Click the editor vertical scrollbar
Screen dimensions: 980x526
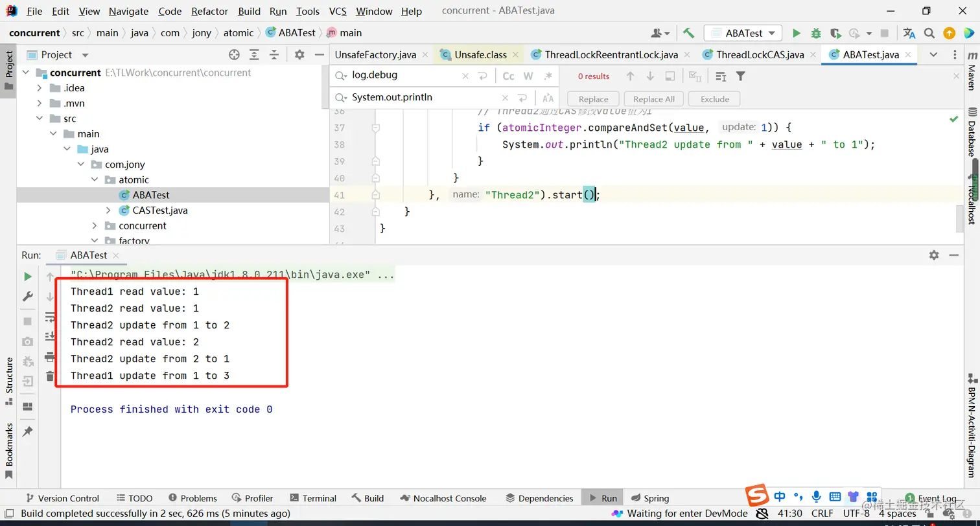(959, 218)
